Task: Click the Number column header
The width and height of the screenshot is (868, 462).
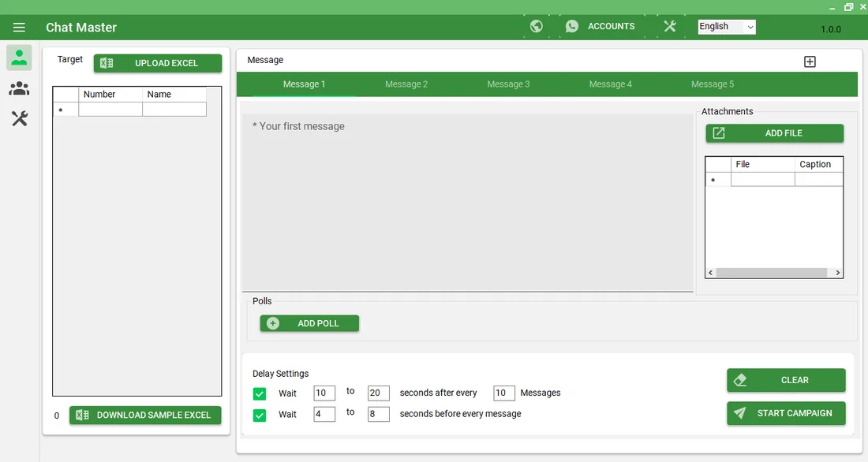Action: point(110,95)
